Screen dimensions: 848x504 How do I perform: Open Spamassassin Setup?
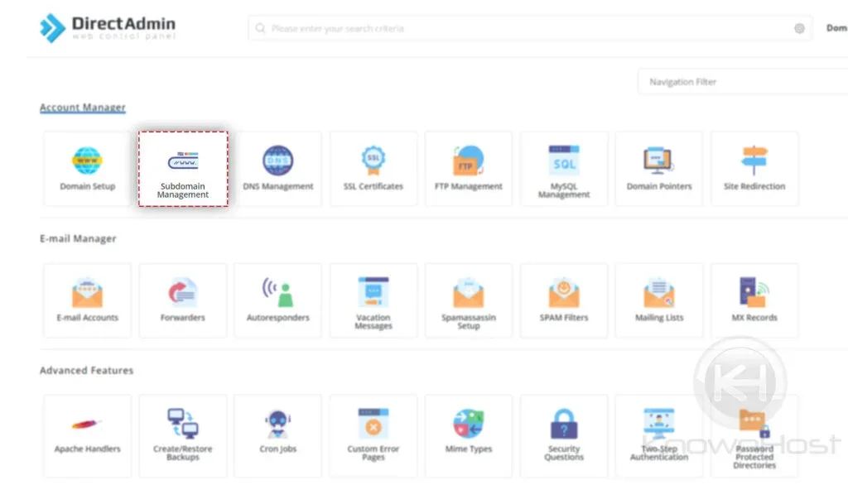pos(469,300)
